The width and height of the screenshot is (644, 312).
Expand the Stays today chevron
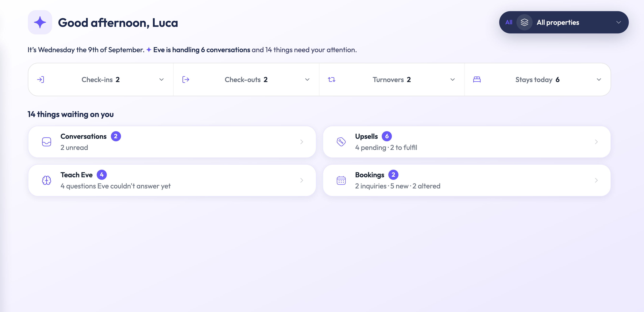coord(599,80)
